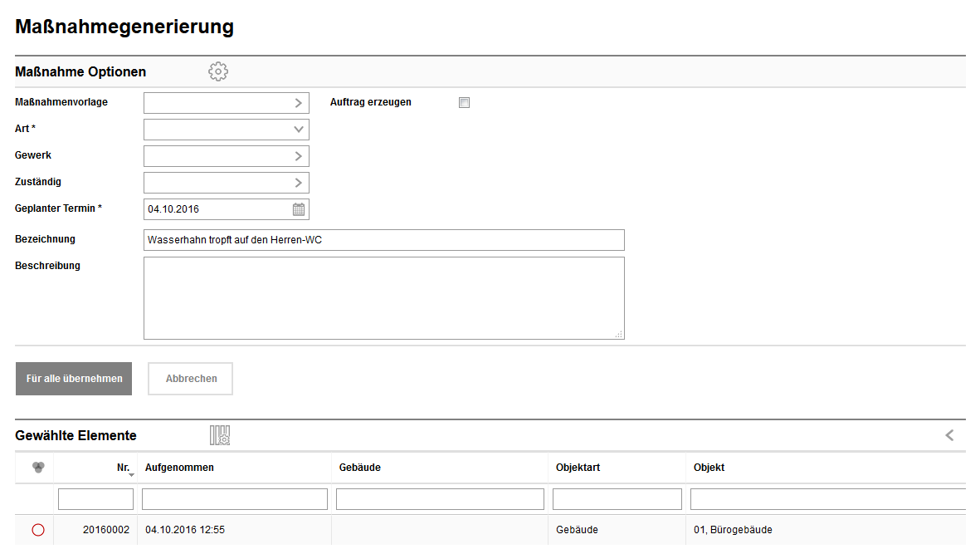This screenshot has width=980, height=549.
Task: Click the status circles column header icon
Action: (x=37, y=468)
